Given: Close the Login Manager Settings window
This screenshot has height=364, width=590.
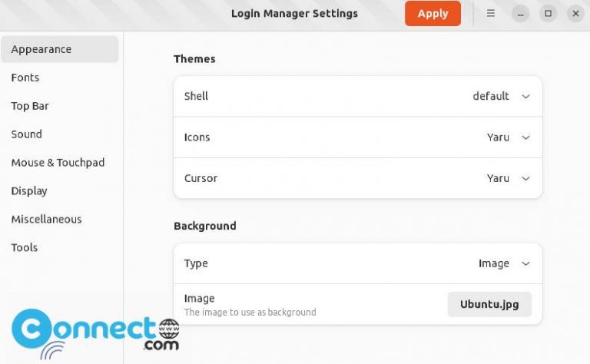Looking at the screenshot, I should coord(575,13).
